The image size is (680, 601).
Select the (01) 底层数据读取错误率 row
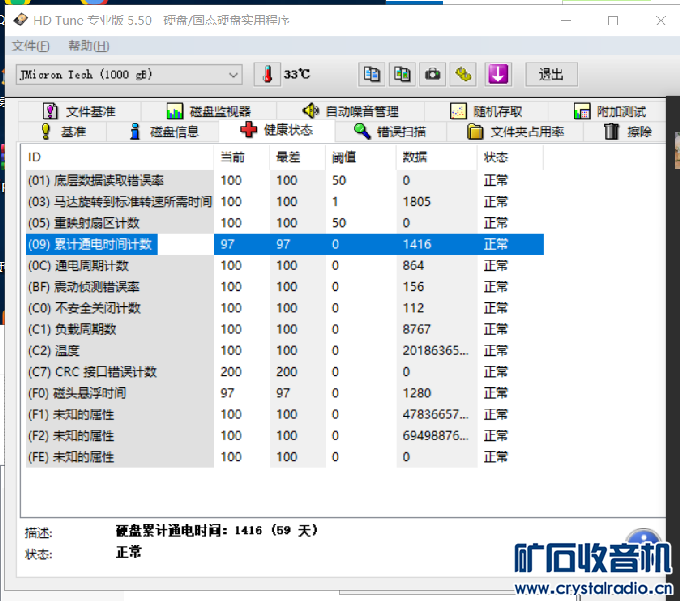tap(284, 180)
